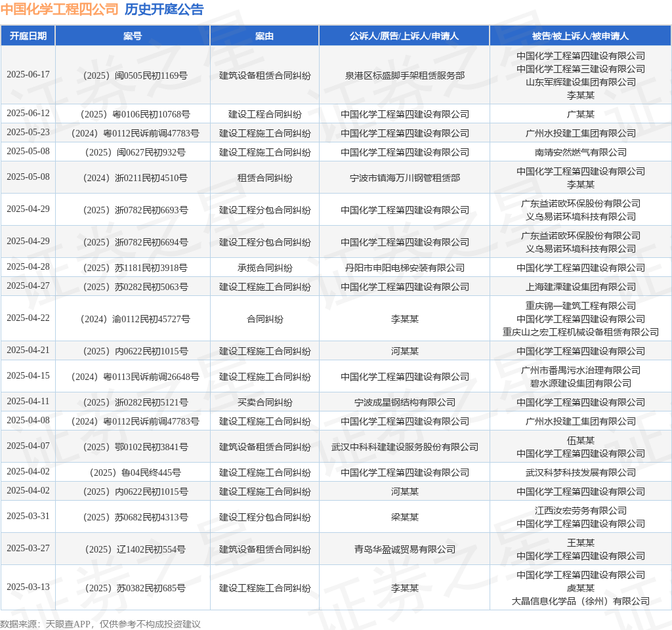Click the title 中国化学工程四公司
672x630 pixels.
60,9
